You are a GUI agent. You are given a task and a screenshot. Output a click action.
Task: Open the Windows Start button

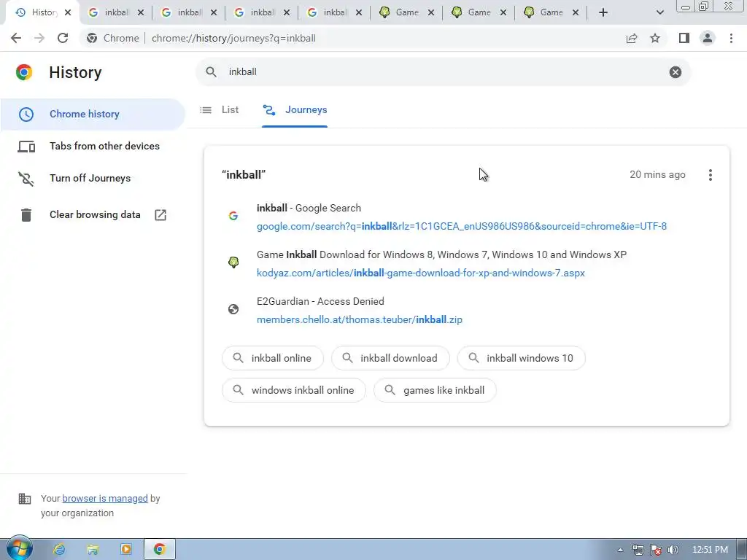pyautogui.click(x=19, y=548)
